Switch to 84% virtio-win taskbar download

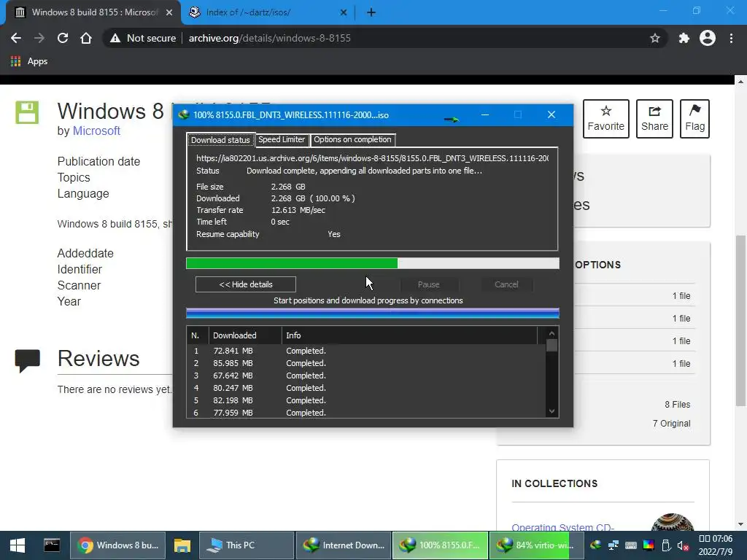pos(537,545)
